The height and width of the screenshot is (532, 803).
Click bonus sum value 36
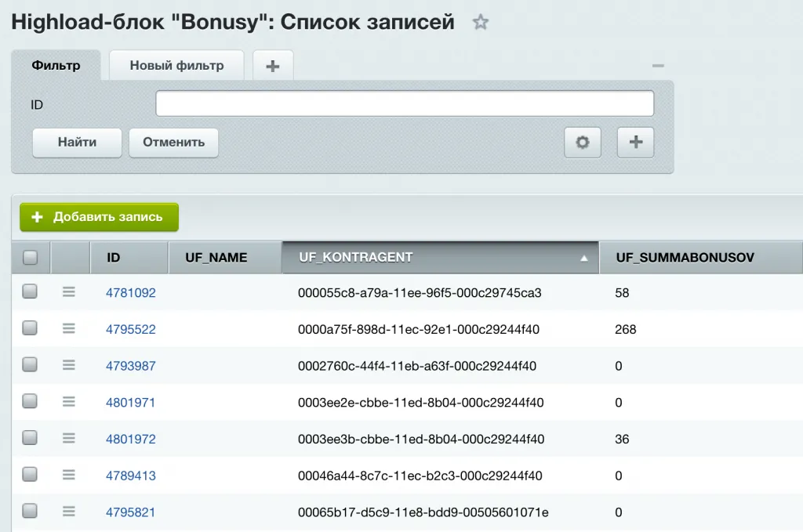(x=622, y=439)
